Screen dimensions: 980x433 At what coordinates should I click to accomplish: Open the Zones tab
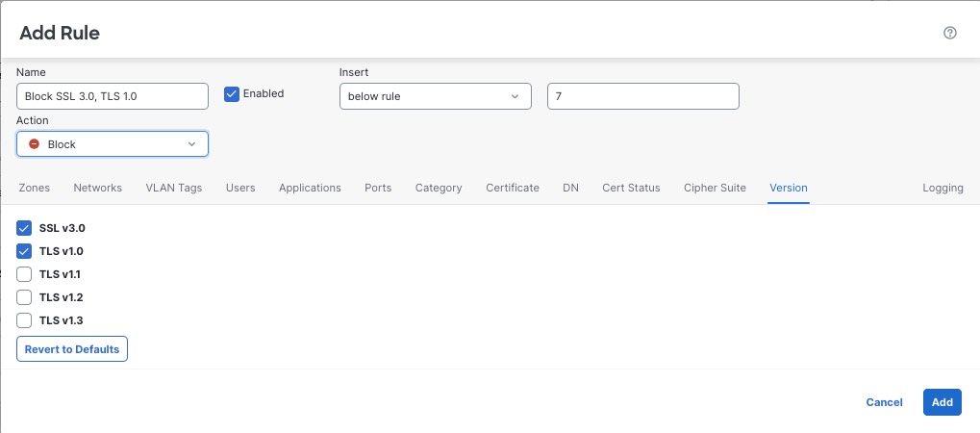[x=35, y=188]
